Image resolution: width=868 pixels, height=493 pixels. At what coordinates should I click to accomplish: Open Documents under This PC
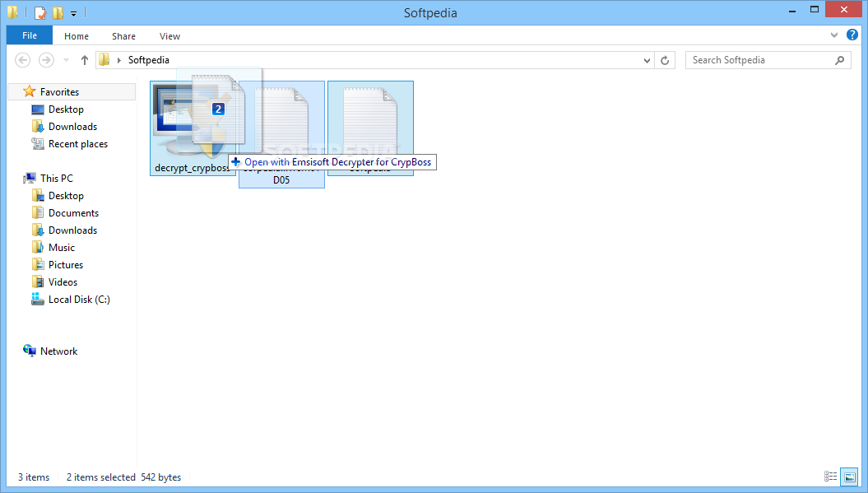click(73, 212)
